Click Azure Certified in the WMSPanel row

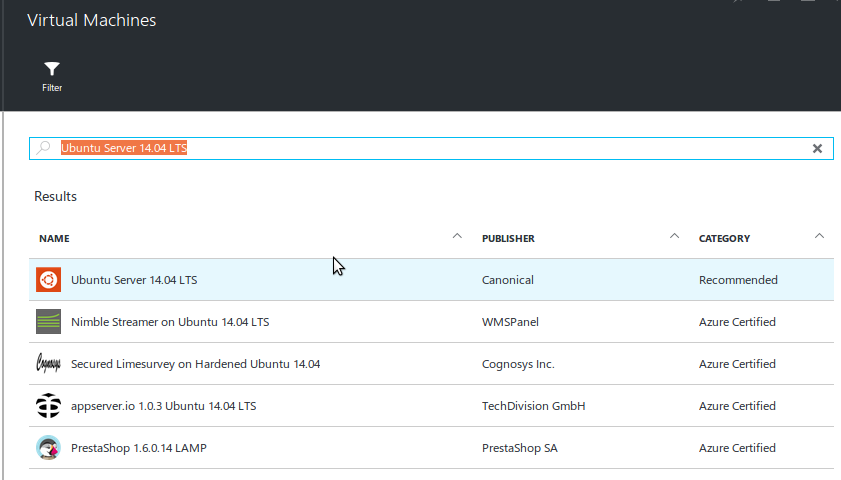pyautogui.click(x=737, y=322)
